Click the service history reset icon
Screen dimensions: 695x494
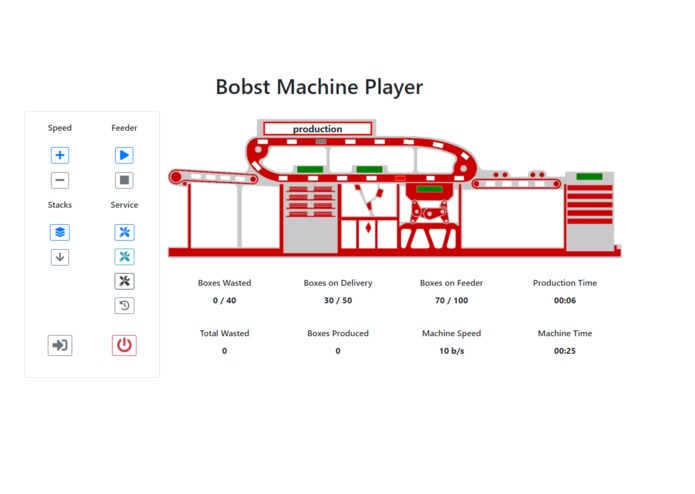coord(124,305)
